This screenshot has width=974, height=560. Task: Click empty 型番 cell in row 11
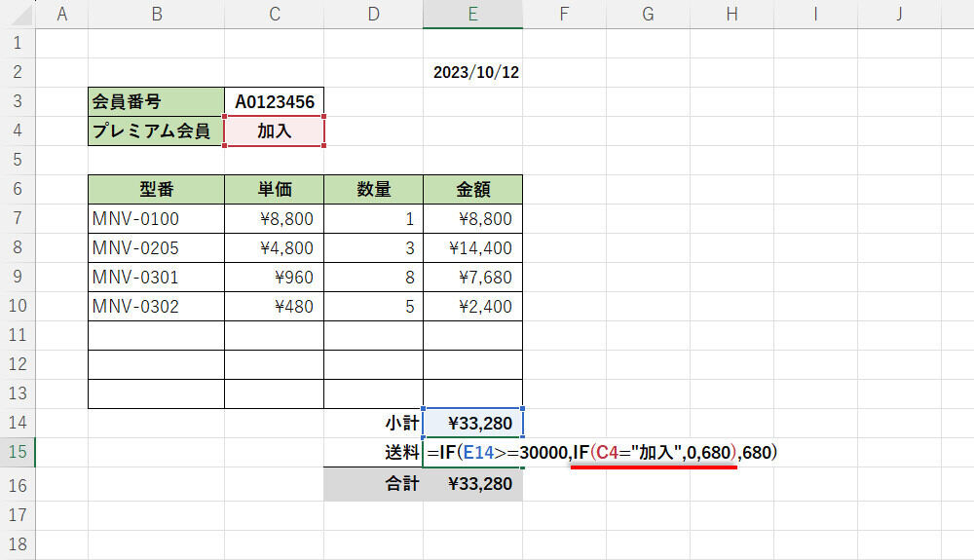click(157, 335)
